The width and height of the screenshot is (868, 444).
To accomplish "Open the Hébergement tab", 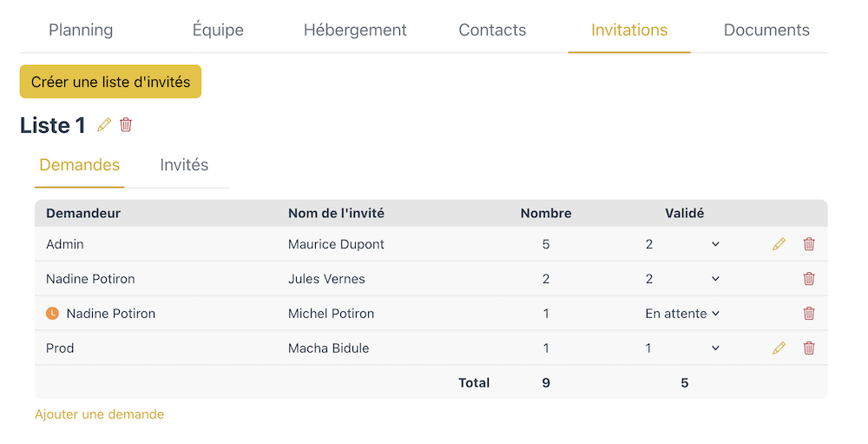I will (355, 30).
